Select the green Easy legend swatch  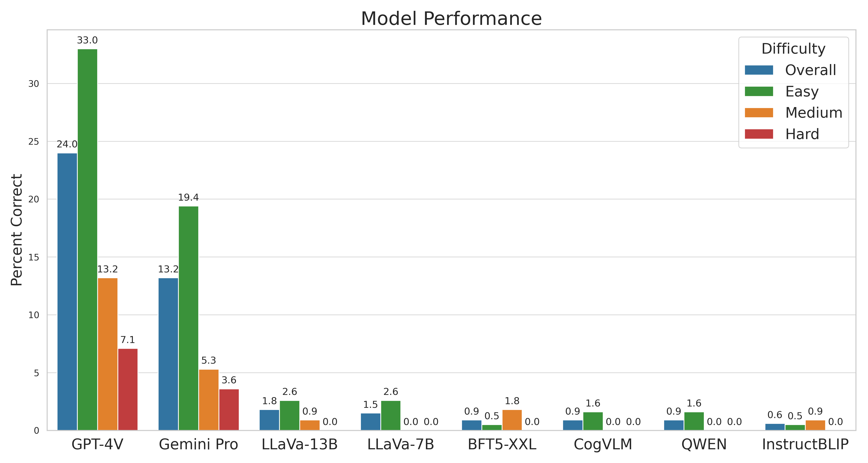(x=758, y=91)
